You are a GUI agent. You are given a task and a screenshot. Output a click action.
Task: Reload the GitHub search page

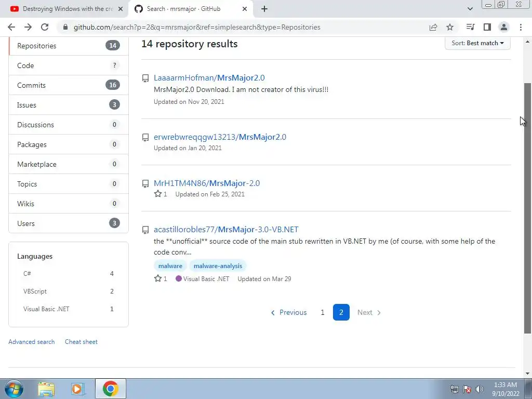(x=45, y=27)
